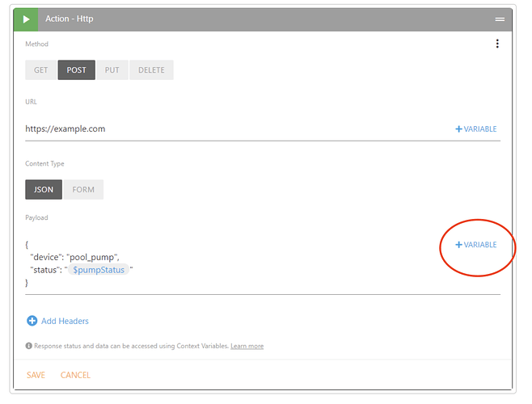Open the Learn more link
This screenshot has height=404, width=532.
(x=247, y=346)
